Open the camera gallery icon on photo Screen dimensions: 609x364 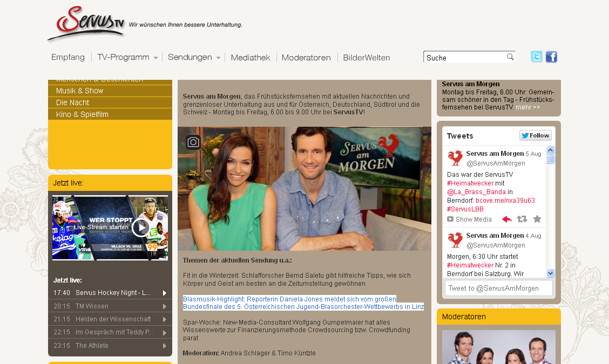coord(193,142)
